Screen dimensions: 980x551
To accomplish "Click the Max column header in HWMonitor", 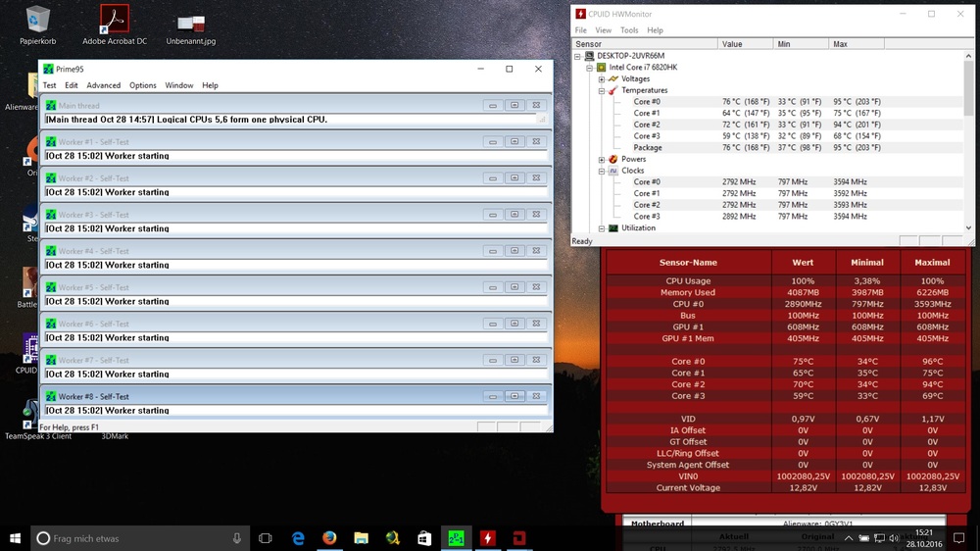I will [x=840, y=44].
